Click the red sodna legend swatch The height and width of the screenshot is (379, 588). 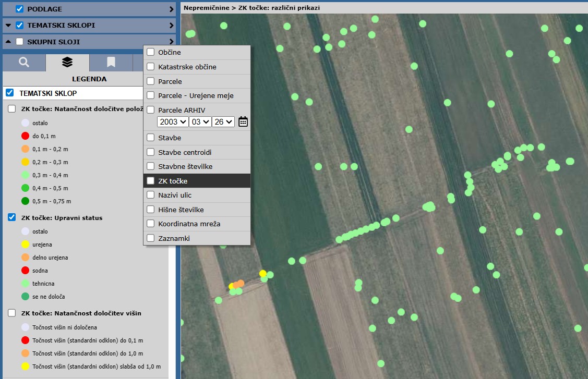coord(25,271)
